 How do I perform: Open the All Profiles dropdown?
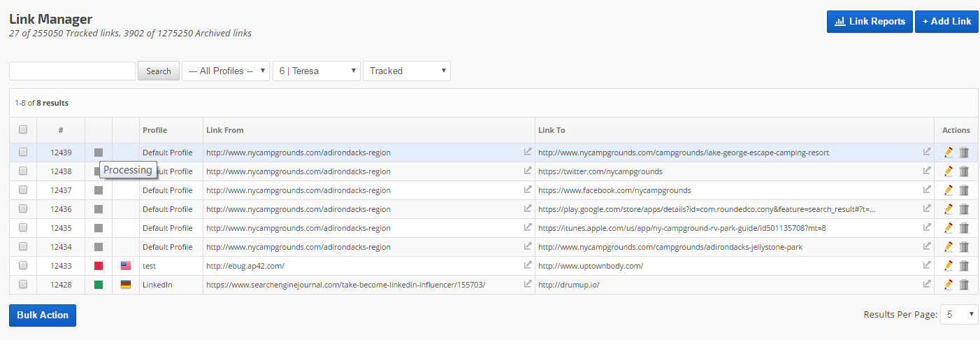(225, 71)
